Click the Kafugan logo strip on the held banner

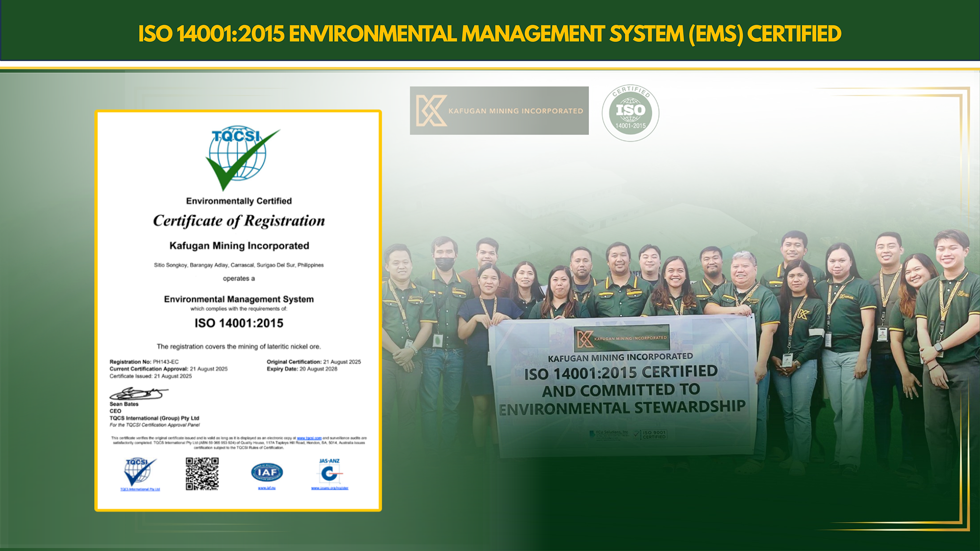[621, 338]
